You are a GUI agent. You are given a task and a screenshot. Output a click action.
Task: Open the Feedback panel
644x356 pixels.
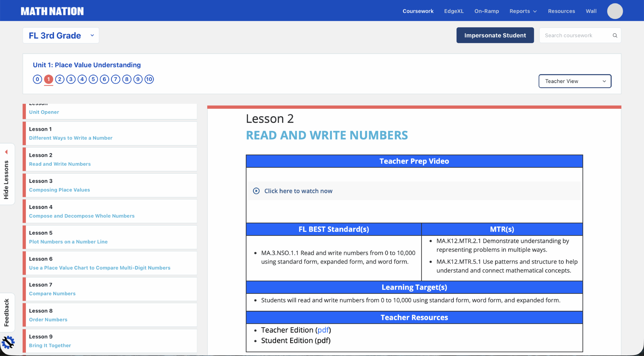7,313
